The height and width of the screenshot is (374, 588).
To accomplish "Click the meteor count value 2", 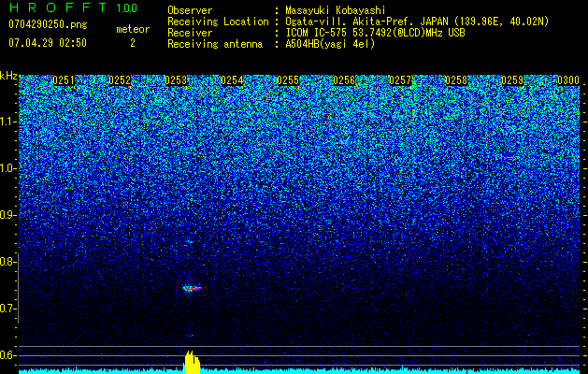I will pos(133,43).
